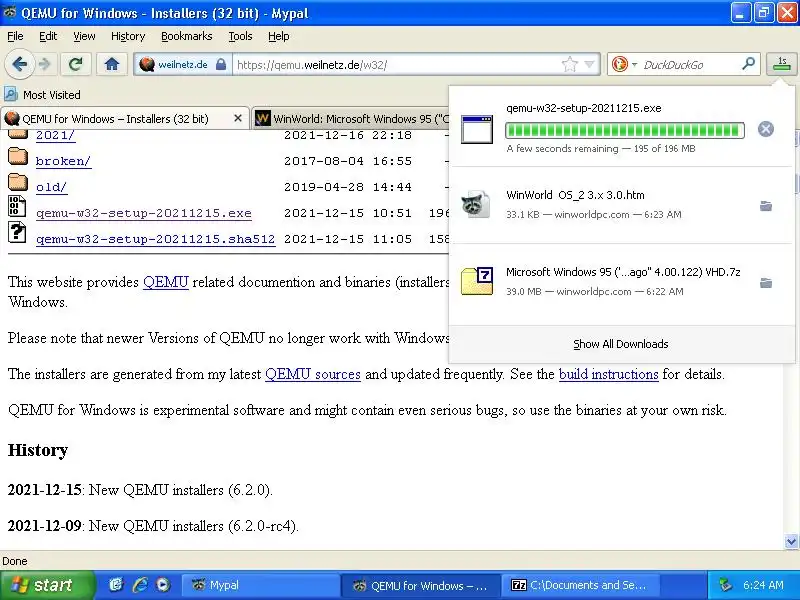This screenshot has width=800, height=600.
Task: Go back with the back arrow button
Action: click(x=19, y=64)
